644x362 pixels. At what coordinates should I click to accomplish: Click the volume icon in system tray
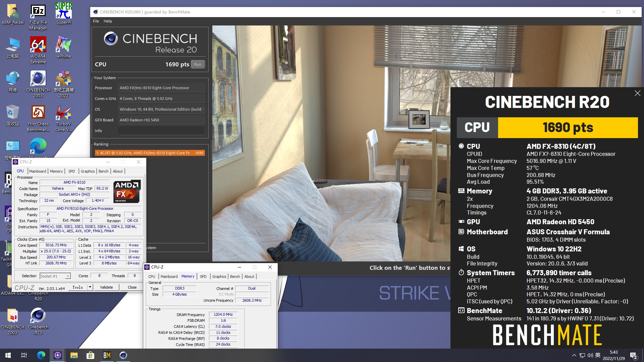[x=590, y=355]
